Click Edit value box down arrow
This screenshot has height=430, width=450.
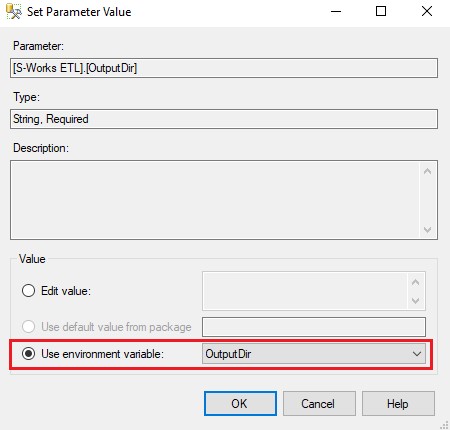[415, 301]
